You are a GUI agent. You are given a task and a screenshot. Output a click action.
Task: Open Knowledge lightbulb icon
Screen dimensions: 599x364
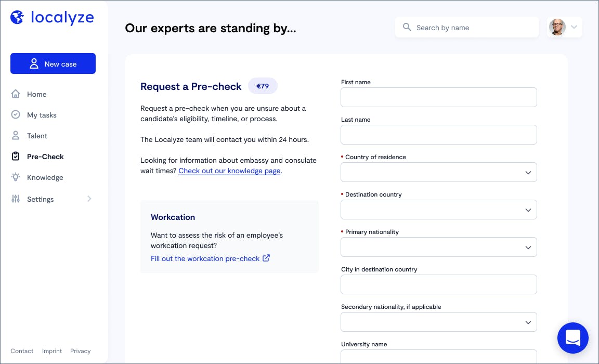[x=16, y=177]
